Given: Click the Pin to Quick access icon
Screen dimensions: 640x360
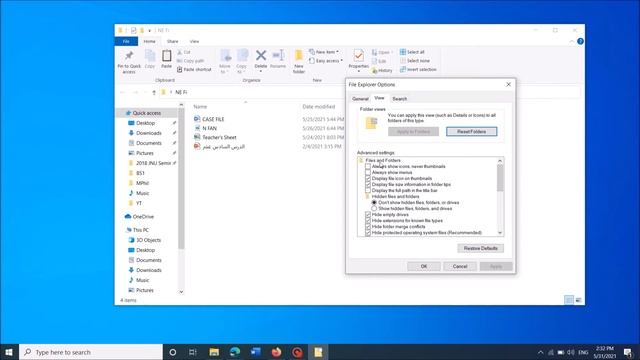Looking at the screenshot, I should coord(129,56).
